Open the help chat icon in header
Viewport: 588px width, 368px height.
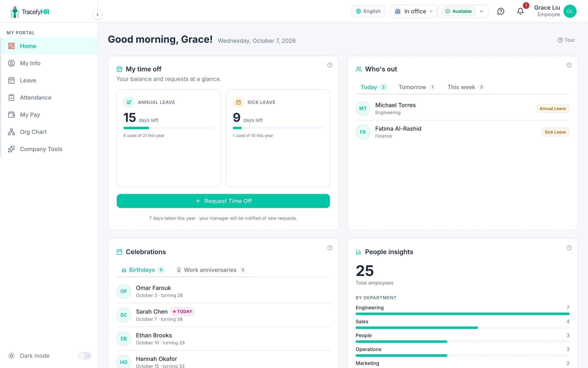coord(501,11)
